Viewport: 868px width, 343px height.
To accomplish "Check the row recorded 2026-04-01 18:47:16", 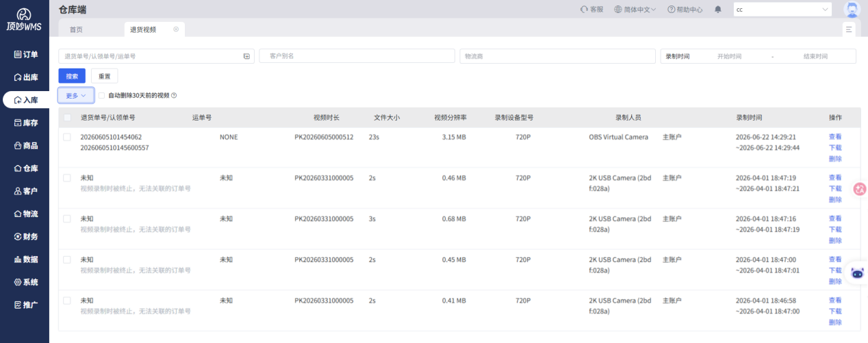I will [x=67, y=219].
